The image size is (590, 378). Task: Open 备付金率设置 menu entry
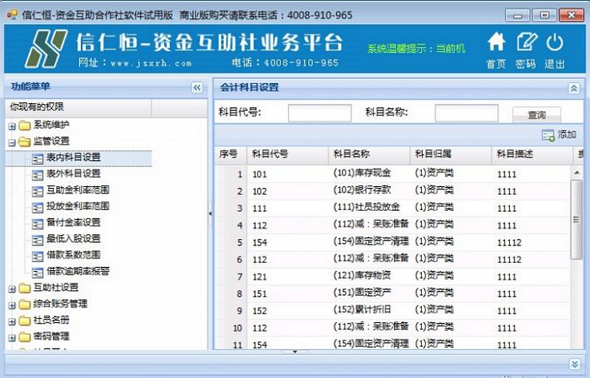coord(73,222)
